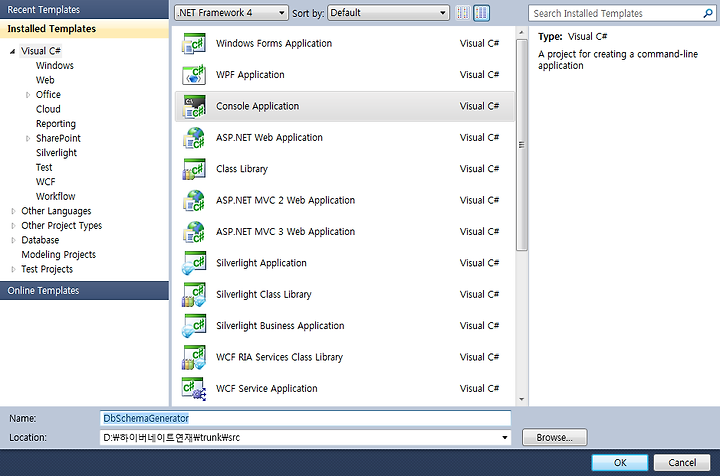Expand the SharePoint tree node

[28, 139]
